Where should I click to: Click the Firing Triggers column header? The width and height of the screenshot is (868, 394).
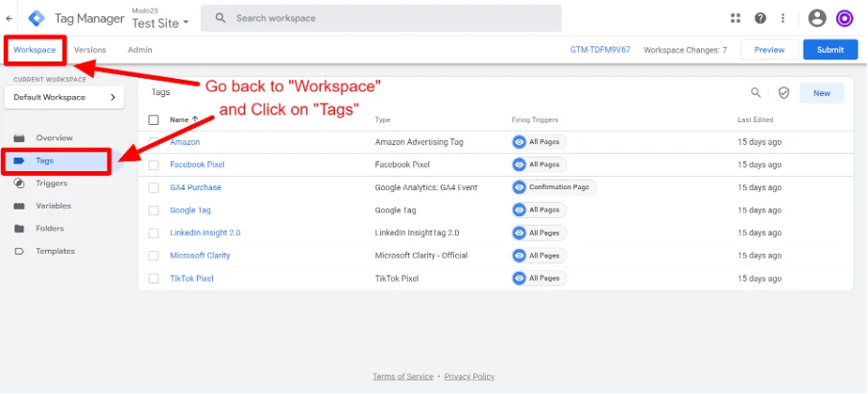coord(535,120)
